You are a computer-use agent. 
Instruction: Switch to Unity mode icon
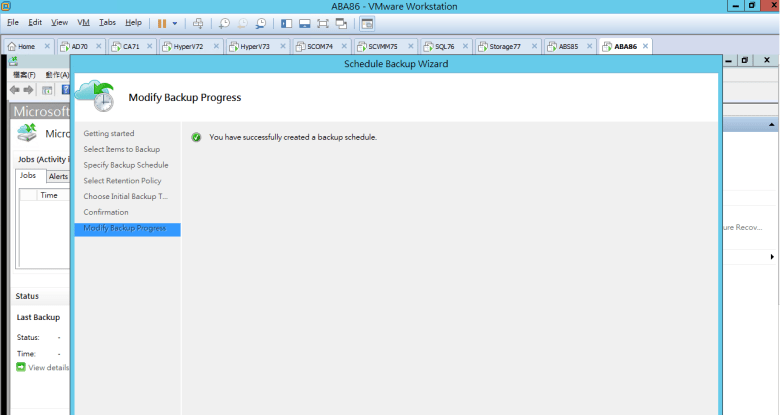[341, 22]
